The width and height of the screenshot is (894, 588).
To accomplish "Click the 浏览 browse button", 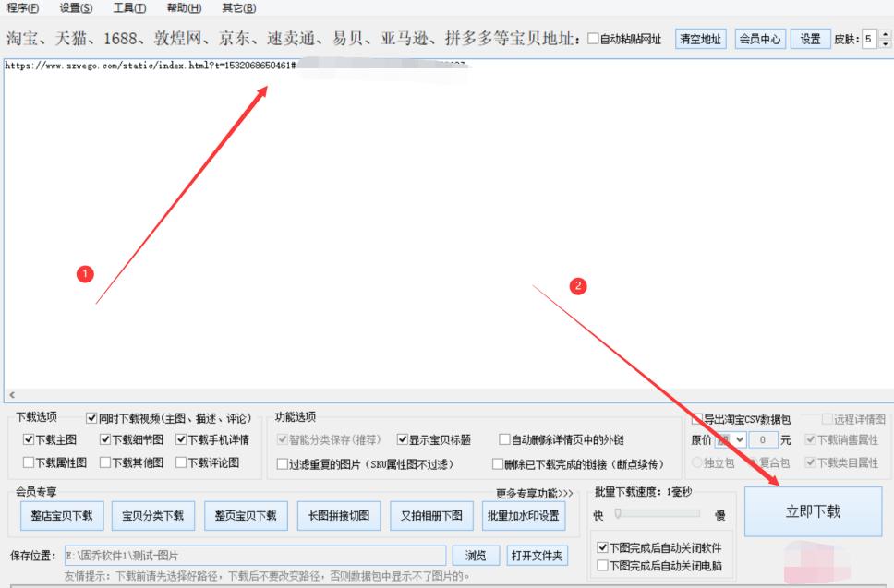I will 477,556.
